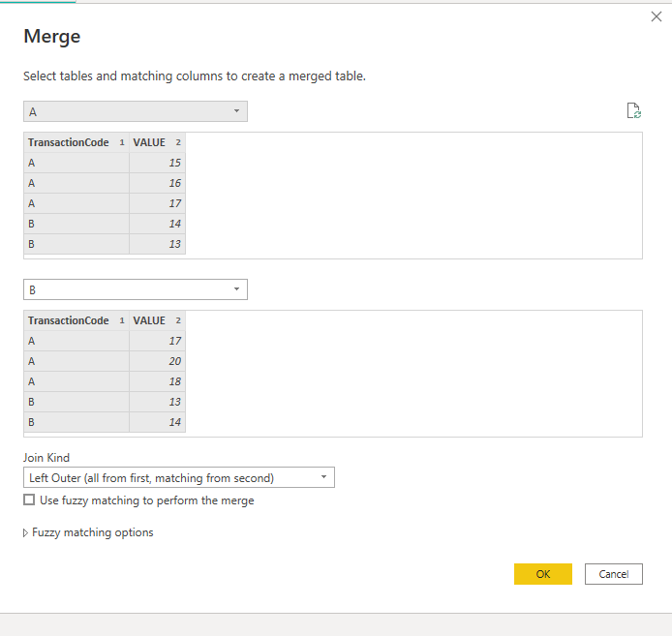Select VALUE column header in first table
This screenshot has height=636, width=672.
coord(157,142)
